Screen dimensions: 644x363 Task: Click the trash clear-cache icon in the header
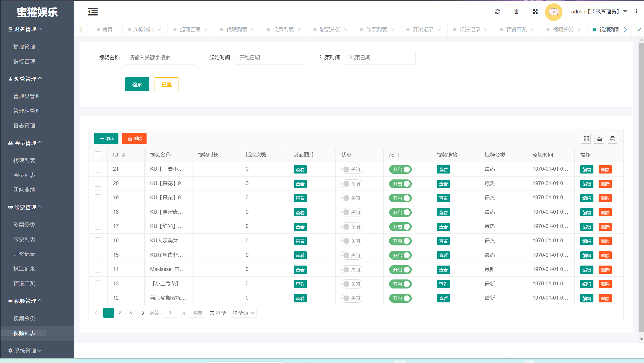pyautogui.click(x=516, y=12)
